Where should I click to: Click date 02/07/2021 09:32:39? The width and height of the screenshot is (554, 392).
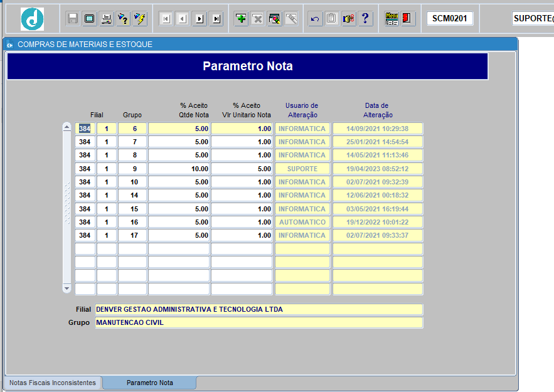click(x=378, y=182)
